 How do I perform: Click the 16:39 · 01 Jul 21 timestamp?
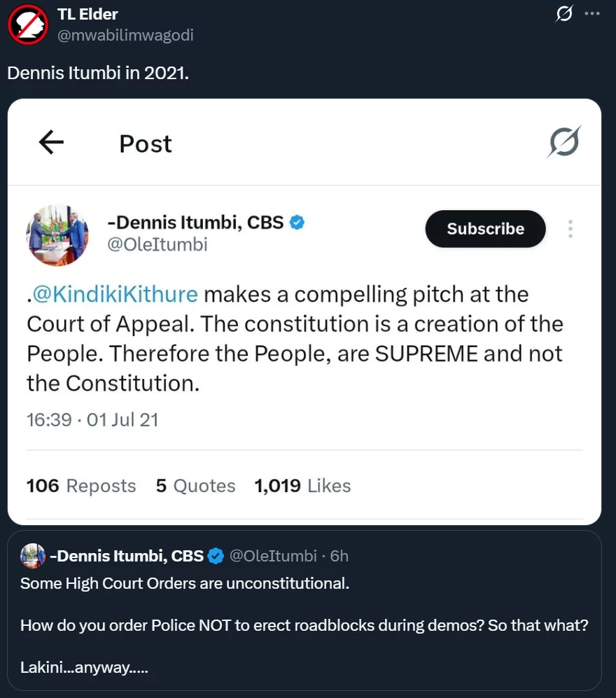tap(92, 419)
